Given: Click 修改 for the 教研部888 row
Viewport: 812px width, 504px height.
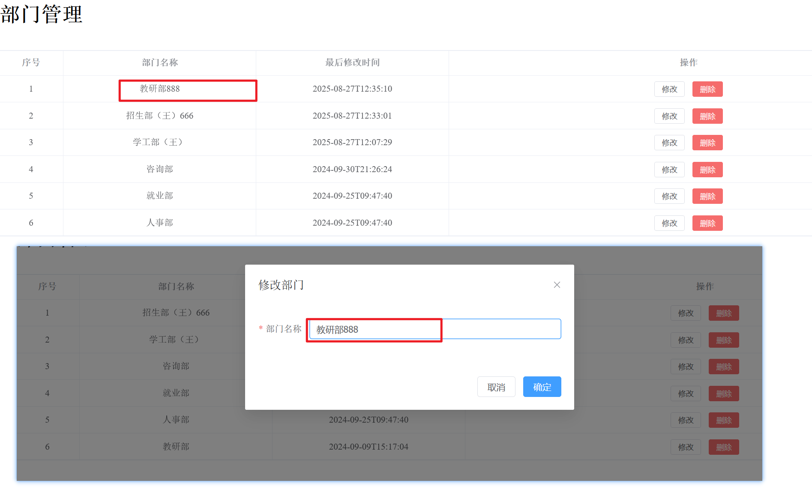Looking at the screenshot, I should pos(669,89).
